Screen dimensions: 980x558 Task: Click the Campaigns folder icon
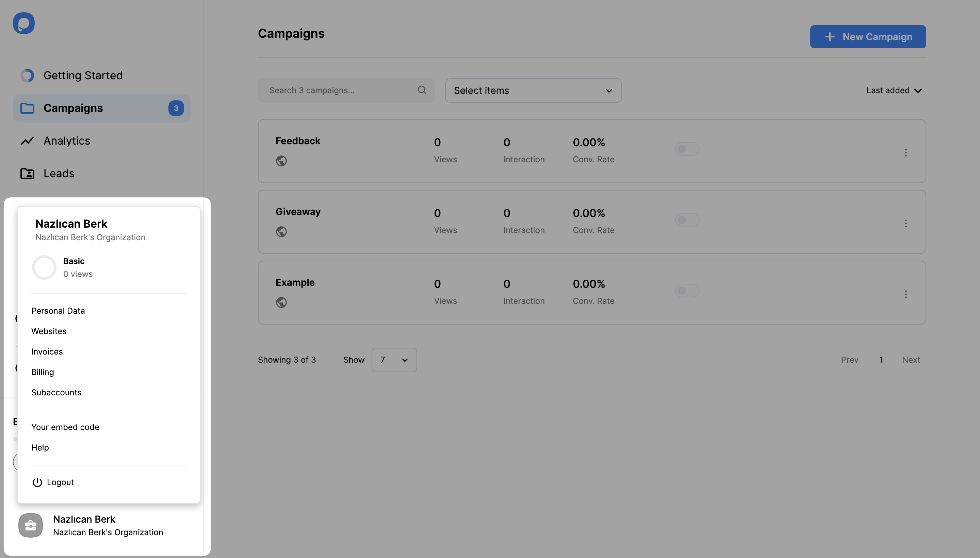pyautogui.click(x=27, y=109)
